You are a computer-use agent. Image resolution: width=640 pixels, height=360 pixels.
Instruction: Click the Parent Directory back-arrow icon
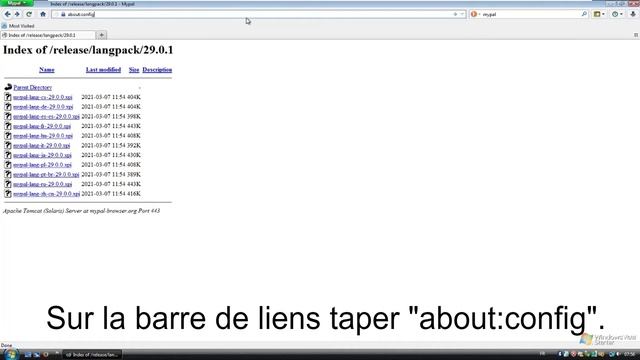point(8,87)
